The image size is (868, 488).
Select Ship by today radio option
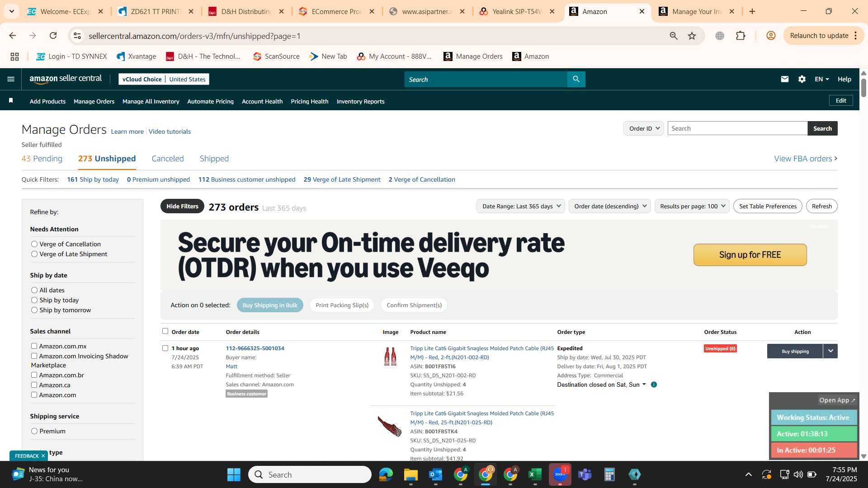coord(34,300)
